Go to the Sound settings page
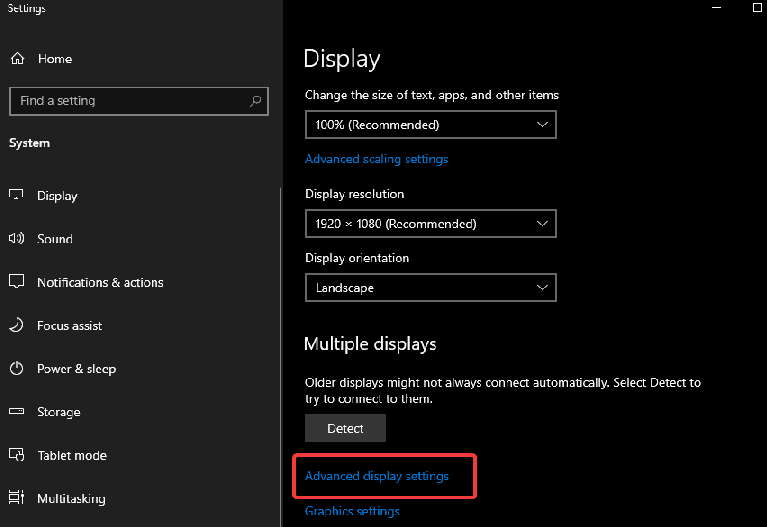The image size is (767, 527). pyautogui.click(x=55, y=239)
